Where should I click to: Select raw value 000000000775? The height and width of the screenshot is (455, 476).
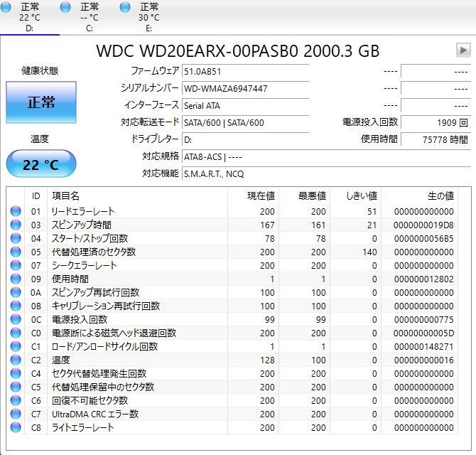click(424, 319)
